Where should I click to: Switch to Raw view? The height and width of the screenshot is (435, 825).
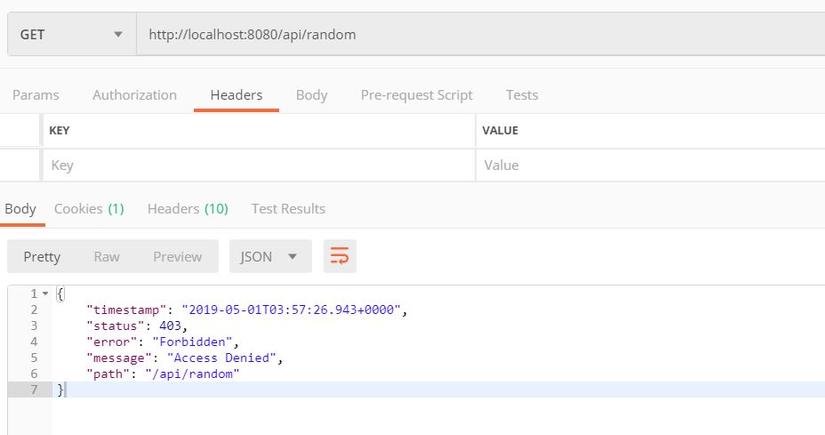click(x=107, y=257)
